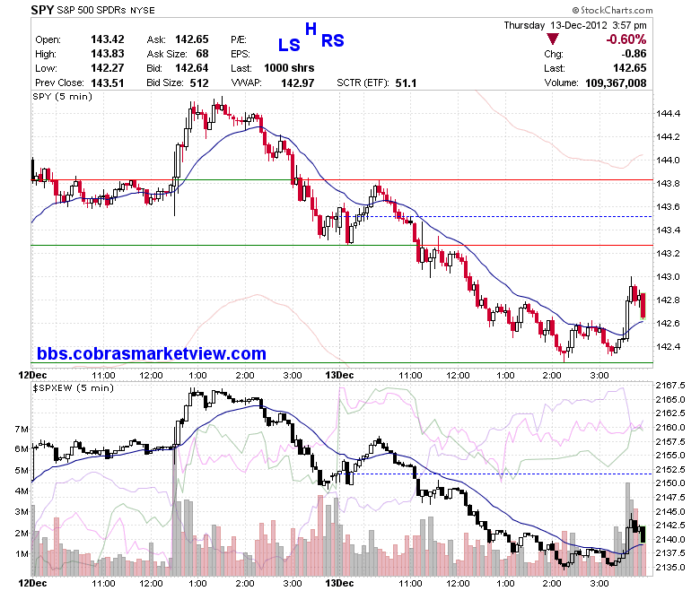Click the SPY (5 min) chart label

tap(63, 97)
